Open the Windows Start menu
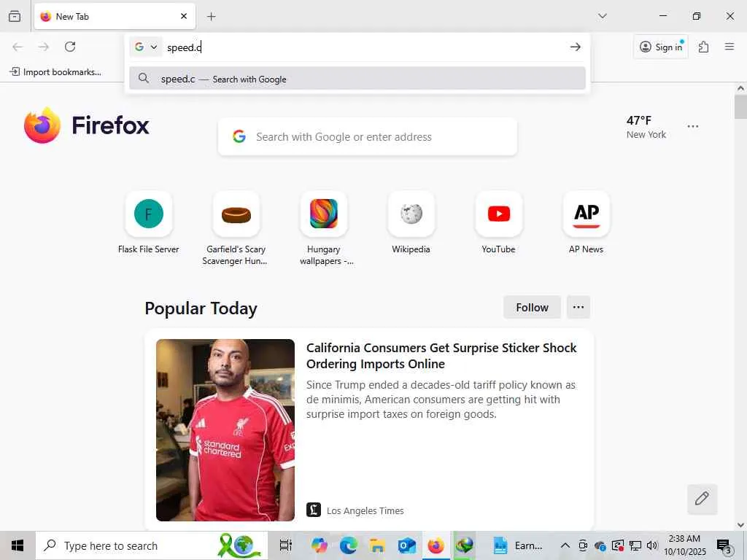 (x=18, y=545)
